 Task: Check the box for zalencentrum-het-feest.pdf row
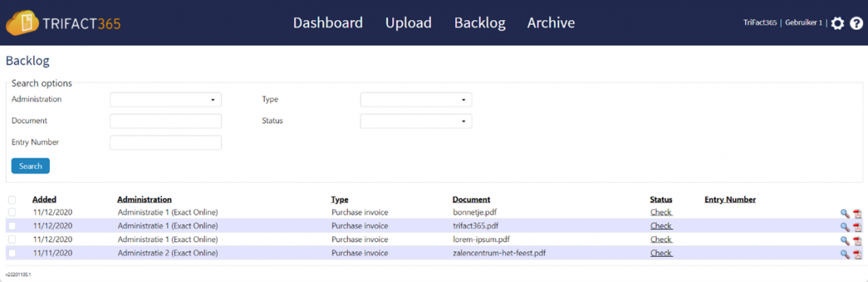coord(12,253)
